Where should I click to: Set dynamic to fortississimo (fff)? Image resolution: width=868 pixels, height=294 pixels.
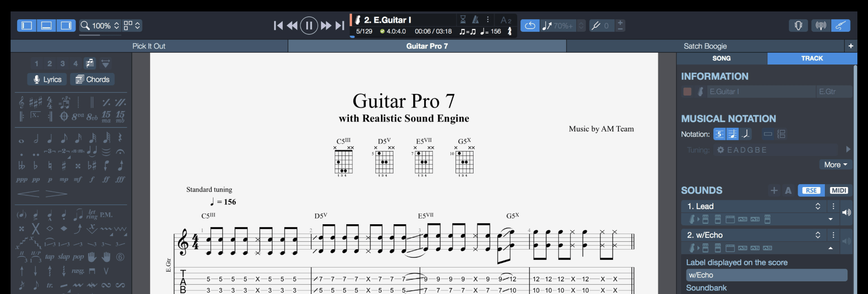[120, 179]
